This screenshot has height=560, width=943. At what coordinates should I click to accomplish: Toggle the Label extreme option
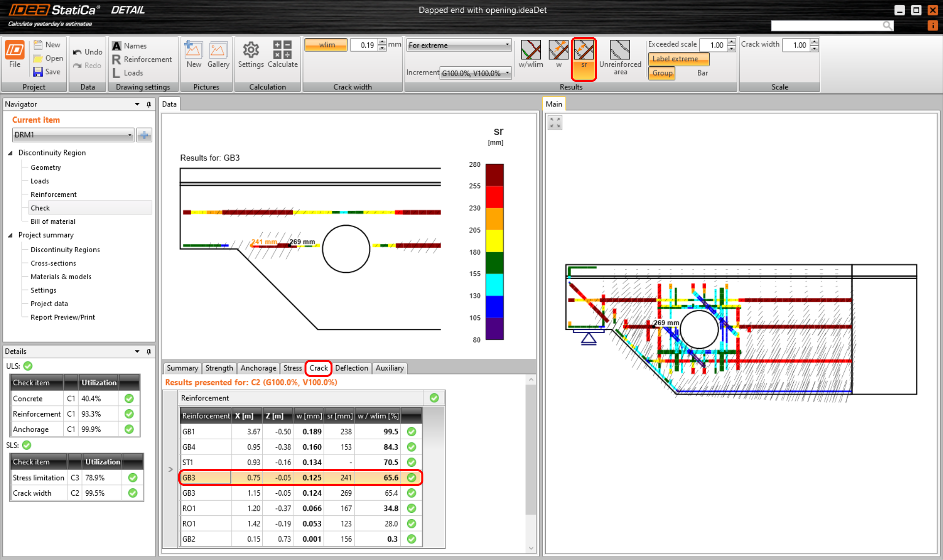point(679,59)
